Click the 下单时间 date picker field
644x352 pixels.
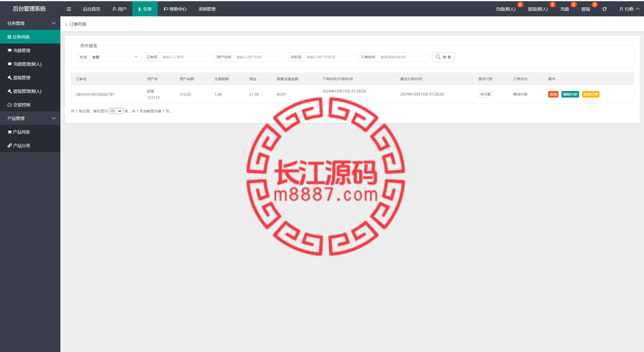(x=403, y=57)
